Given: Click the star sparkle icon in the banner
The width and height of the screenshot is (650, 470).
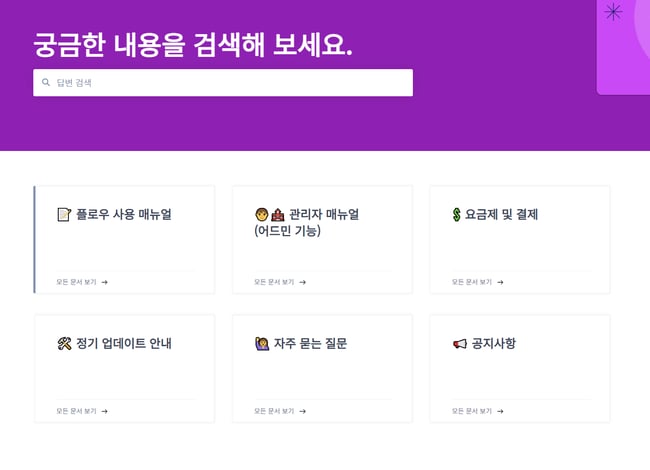Looking at the screenshot, I should (614, 12).
